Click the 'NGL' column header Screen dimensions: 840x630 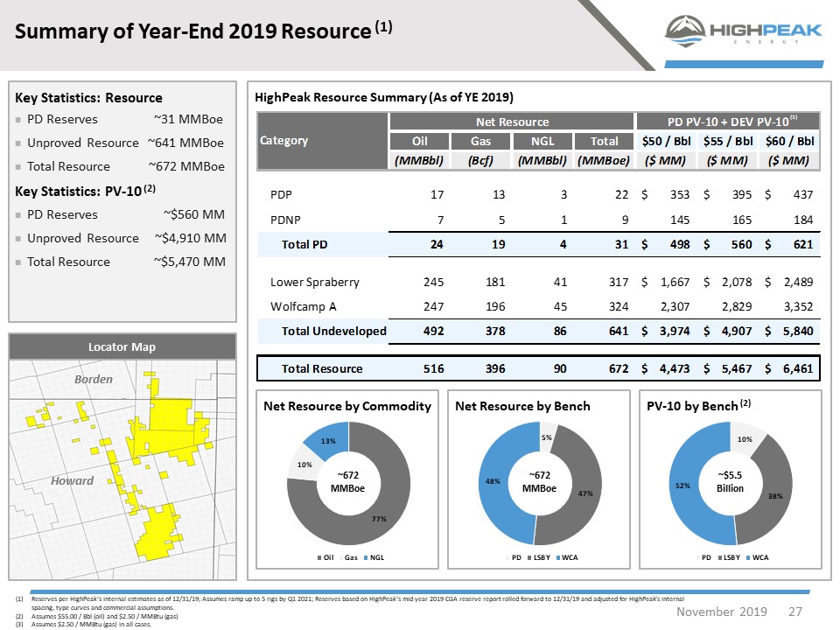point(542,141)
